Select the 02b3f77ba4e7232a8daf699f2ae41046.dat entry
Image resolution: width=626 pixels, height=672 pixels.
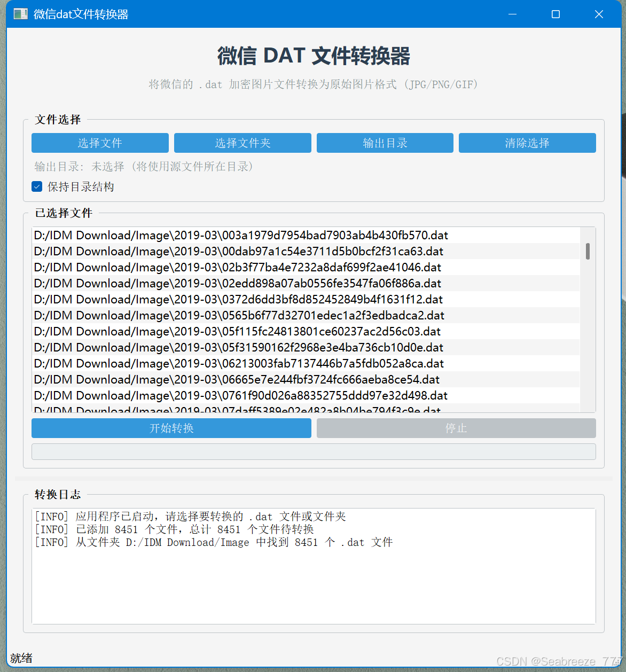coord(238,267)
